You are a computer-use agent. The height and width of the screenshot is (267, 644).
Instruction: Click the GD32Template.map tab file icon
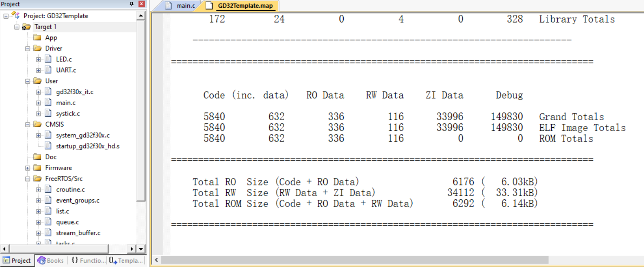[x=210, y=6]
